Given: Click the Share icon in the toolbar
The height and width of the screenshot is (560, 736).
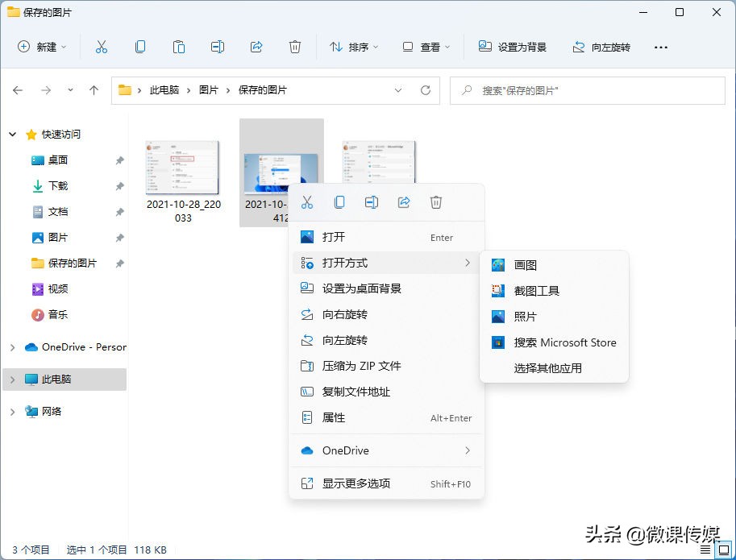Looking at the screenshot, I should click(x=256, y=47).
